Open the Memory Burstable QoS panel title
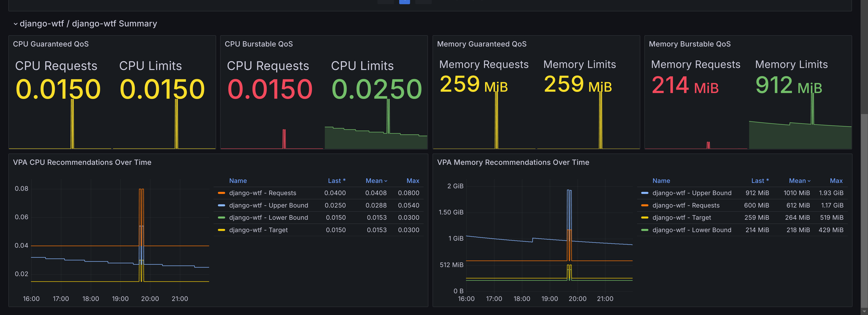868x315 pixels. click(689, 44)
